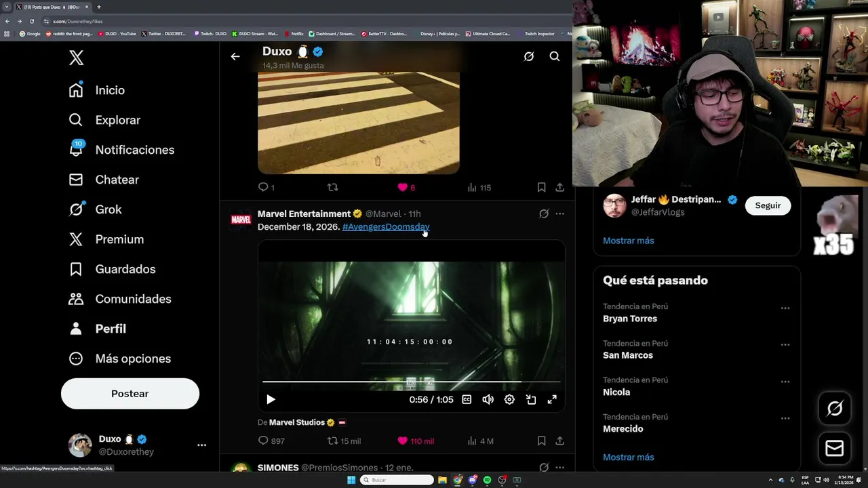This screenshot has height=488, width=868.
Task: Toggle picture-in-picture for video
Action: [x=531, y=400]
